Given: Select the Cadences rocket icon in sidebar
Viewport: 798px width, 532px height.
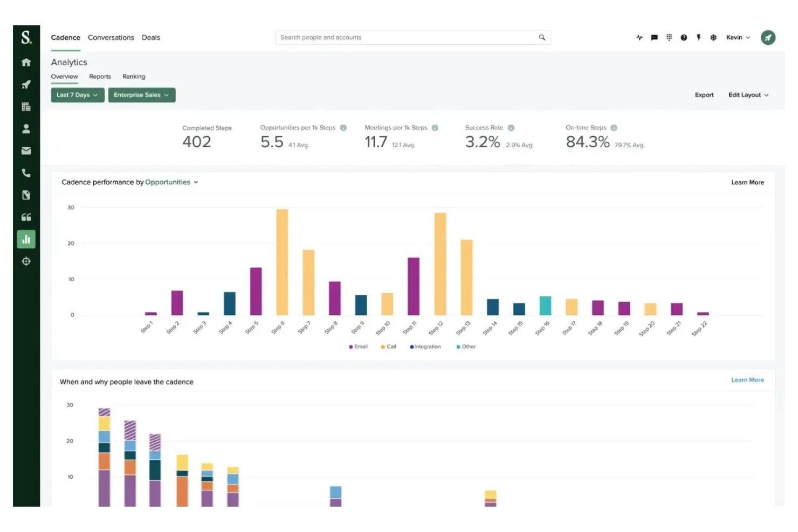Looking at the screenshot, I should (26, 84).
